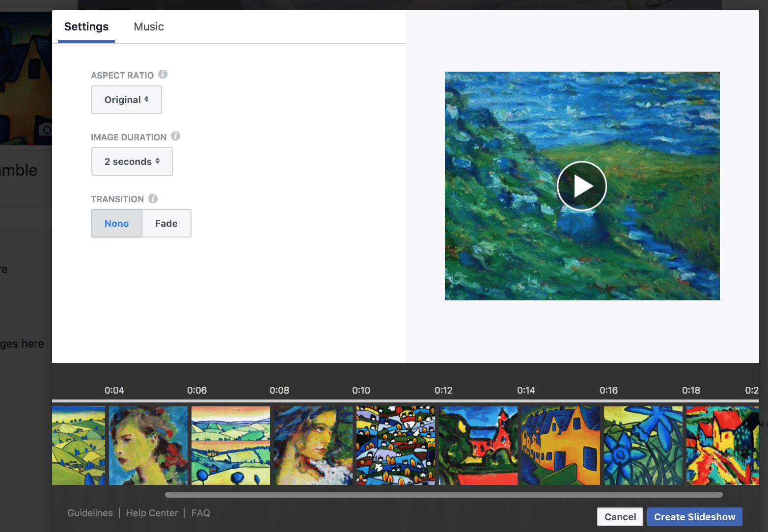
Task: Click the camera icon on background page
Action: coord(46,130)
